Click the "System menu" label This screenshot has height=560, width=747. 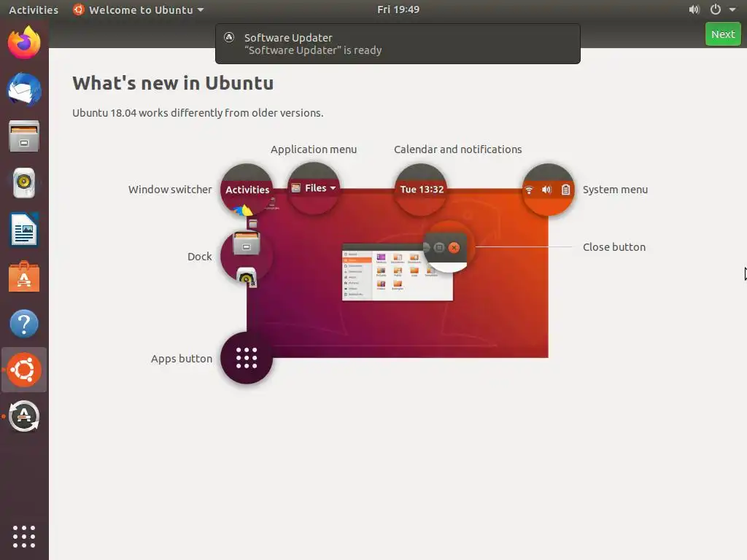[x=615, y=190]
